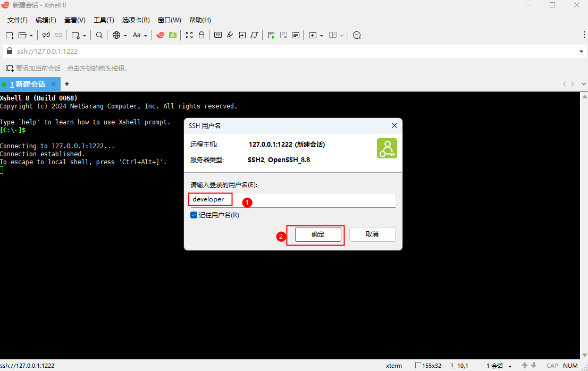Click the terminal scrollbar up arrow

click(584, 97)
